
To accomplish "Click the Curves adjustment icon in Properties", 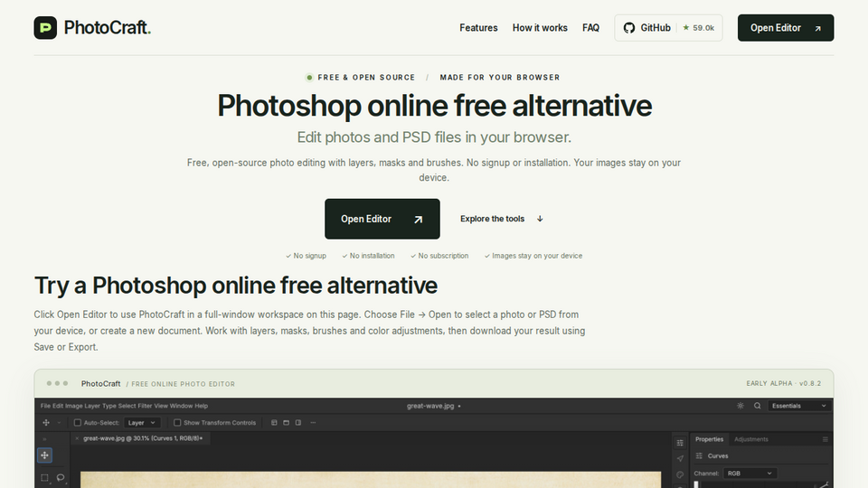I will 699,455.
